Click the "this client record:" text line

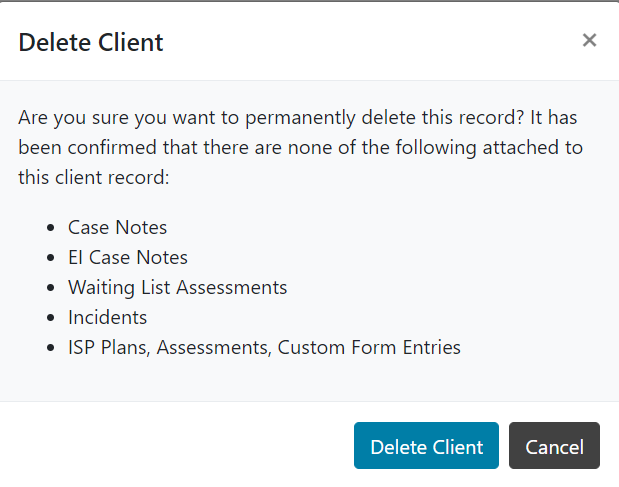[x=96, y=177]
